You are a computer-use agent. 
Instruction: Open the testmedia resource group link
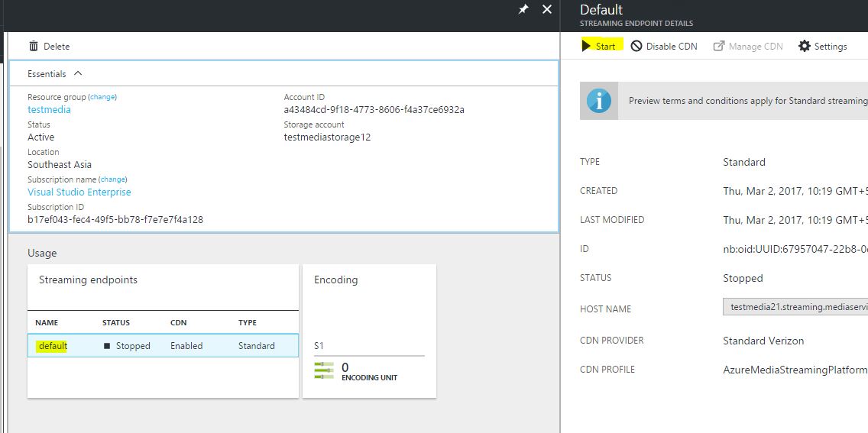49,109
